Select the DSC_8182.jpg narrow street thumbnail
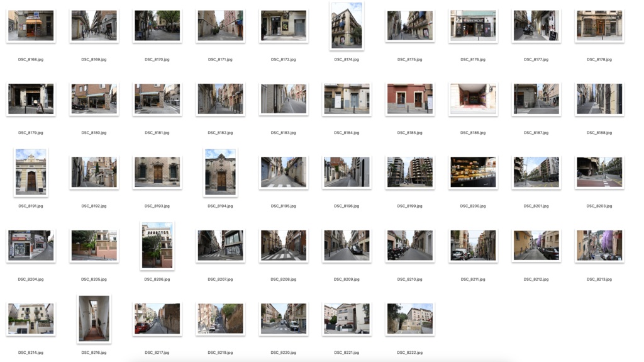The image size is (644, 362). tap(221, 99)
